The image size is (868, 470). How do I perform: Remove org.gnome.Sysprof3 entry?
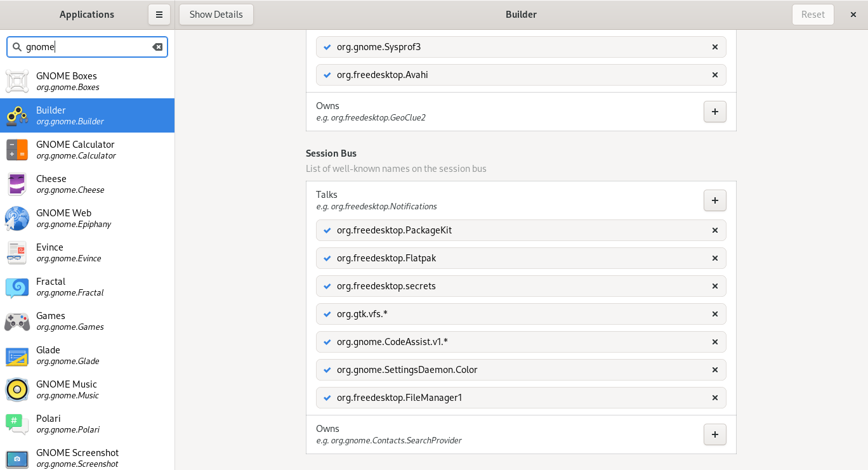[715, 47]
